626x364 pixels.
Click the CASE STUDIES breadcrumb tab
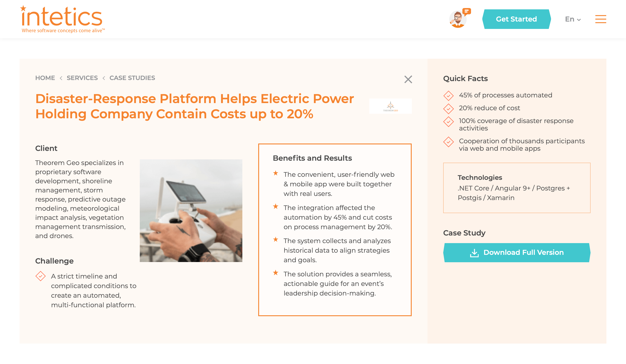132,78
